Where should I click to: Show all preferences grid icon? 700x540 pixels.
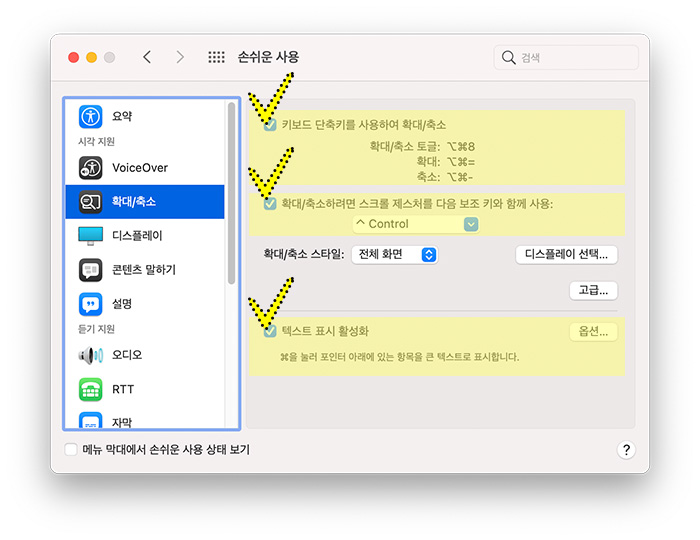[x=217, y=57]
